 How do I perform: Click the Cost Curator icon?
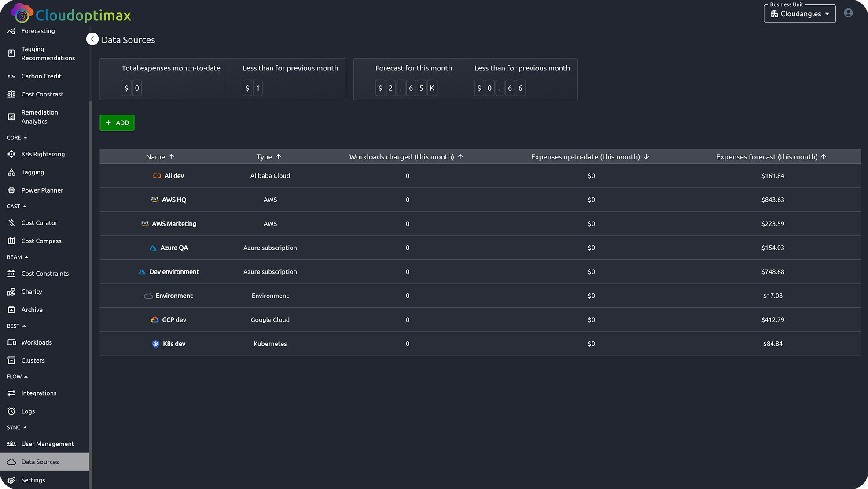(11, 223)
